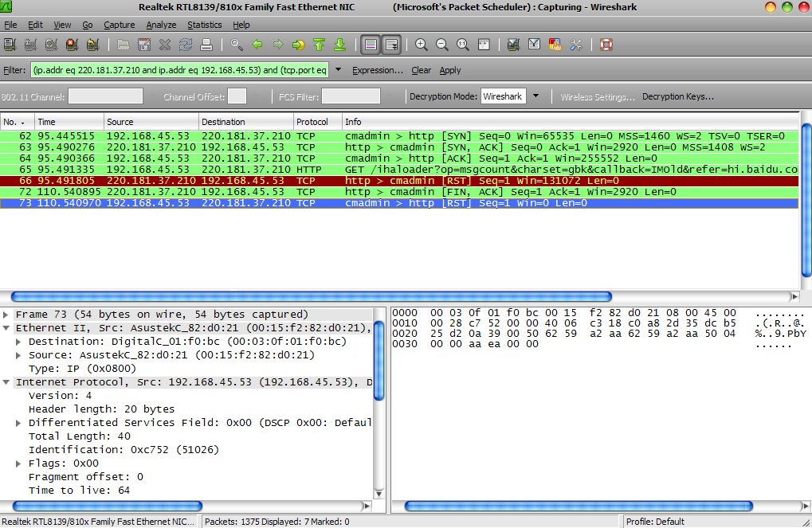This screenshot has width=812, height=528.
Task: Open the Analyze menu
Action: [161, 25]
